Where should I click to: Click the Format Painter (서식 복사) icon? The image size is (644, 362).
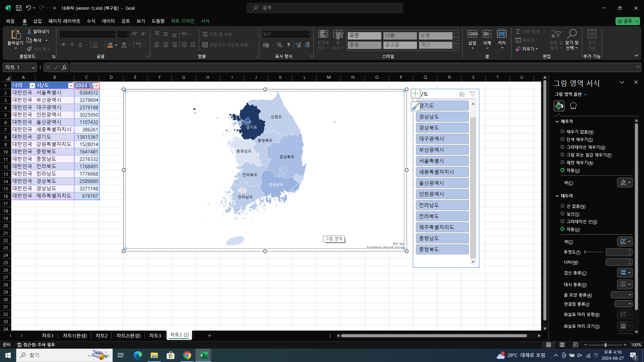29,49
